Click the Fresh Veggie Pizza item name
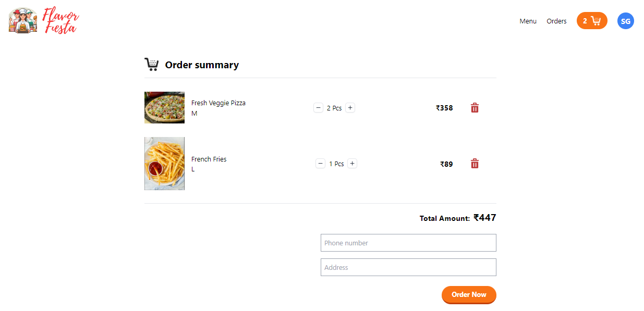Image resolution: width=644 pixels, height=311 pixels. click(x=218, y=103)
